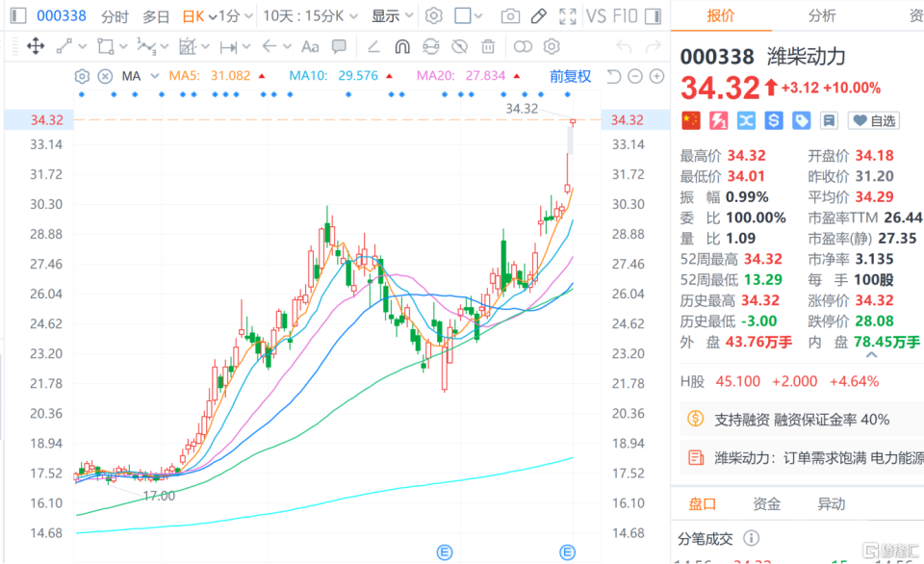Click the blue price tag icon
924x564 pixels.
801,121
